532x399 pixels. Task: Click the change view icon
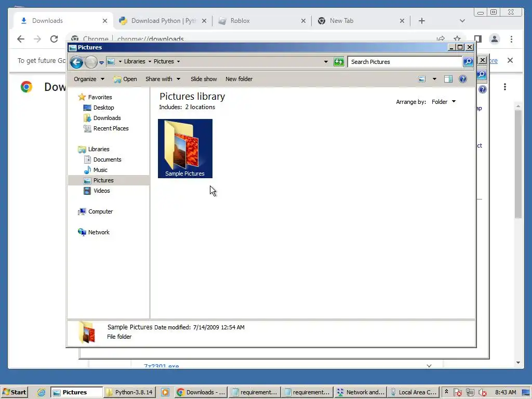click(422, 79)
